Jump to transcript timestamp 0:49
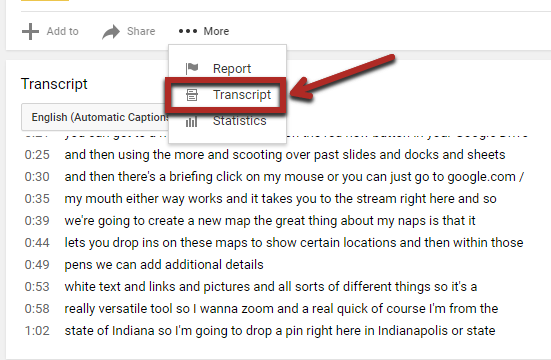 tap(37, 265)
